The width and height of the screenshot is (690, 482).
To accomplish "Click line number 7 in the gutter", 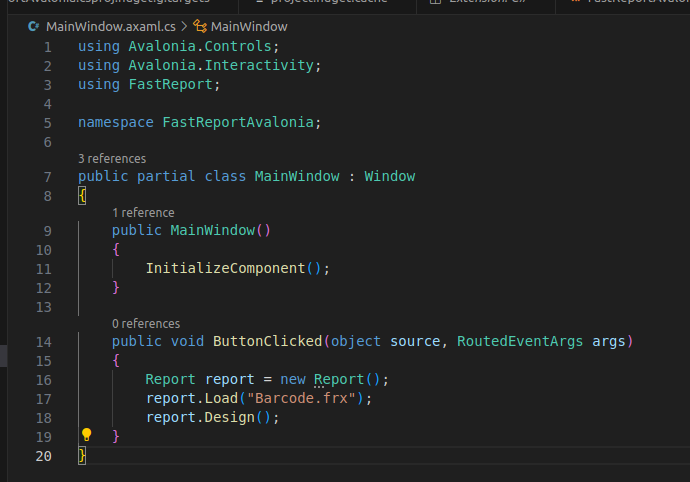I will [x=47, y=176].
